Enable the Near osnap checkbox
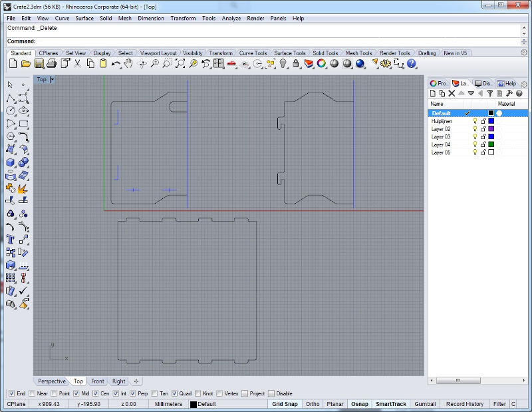532x412 pixels. click(32, 393)
